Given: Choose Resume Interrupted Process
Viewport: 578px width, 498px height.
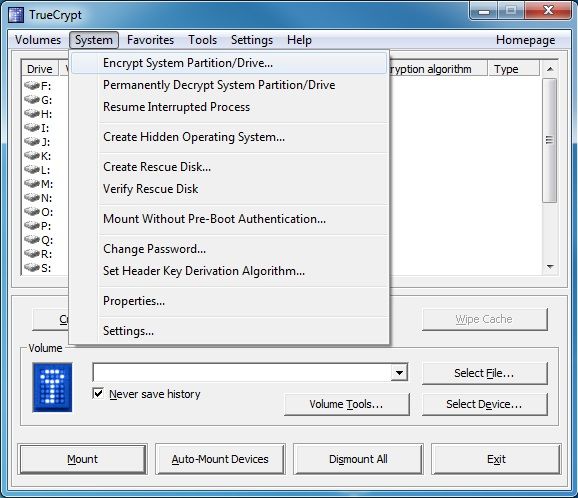Looking at the screenshot, I should [229, 107].
